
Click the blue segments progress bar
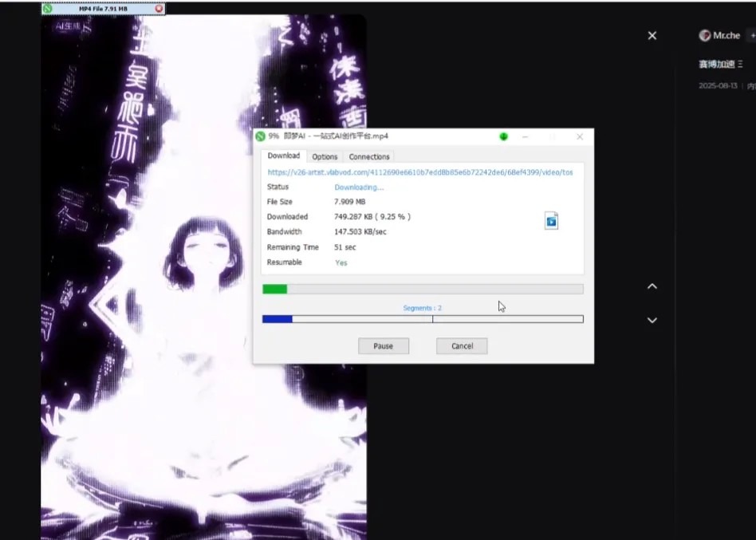[x=278, y=319]
